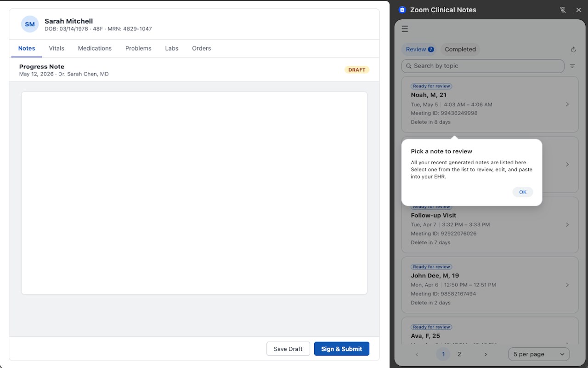This screenshot has width=588, height=368.
Task: Open the Noah, M, 21 note chevron
Action: (x=567, y=104)
